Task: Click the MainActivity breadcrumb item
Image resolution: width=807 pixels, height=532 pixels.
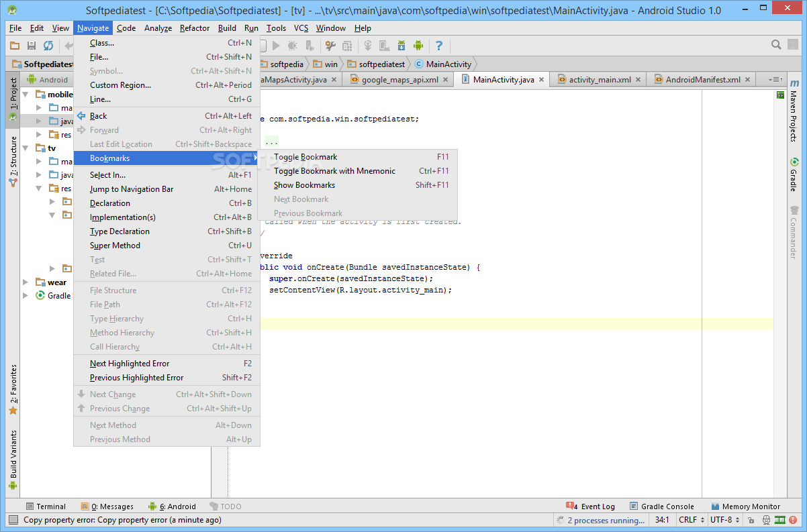Action: click(x=444, y=64)
